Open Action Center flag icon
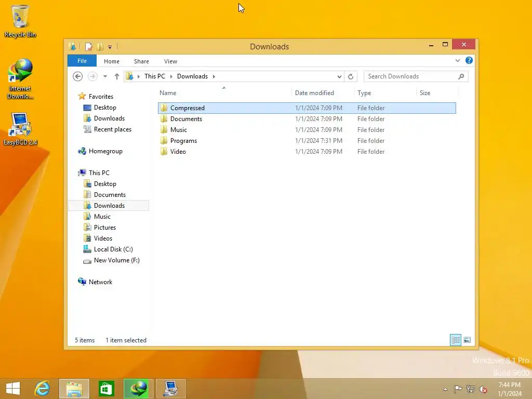This screenshot has height=399, width=532. [x=458, y=389]
